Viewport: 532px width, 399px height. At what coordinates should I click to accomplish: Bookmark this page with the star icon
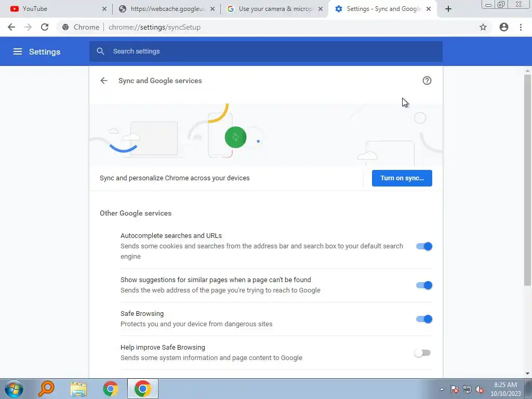click(483, 27)
